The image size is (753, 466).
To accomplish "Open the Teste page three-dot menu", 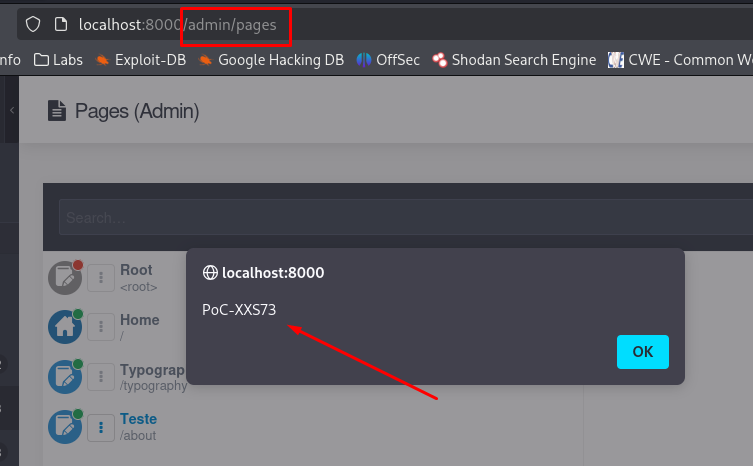I will point(101,426).
